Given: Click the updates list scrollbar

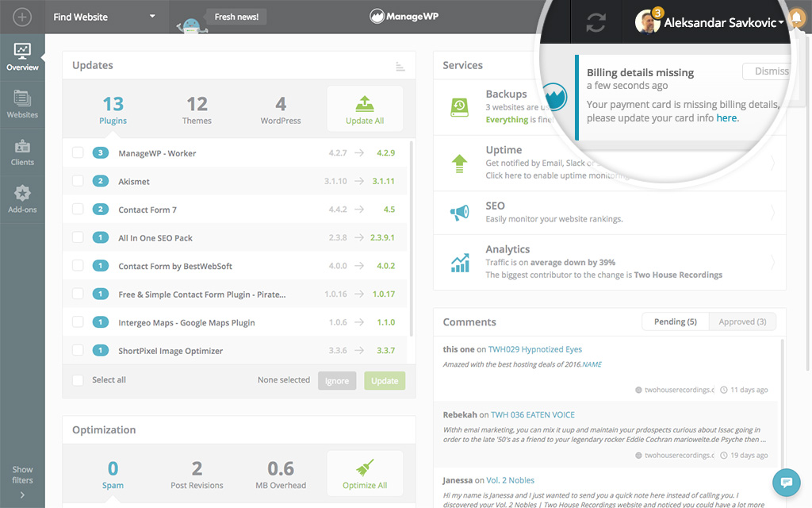Looking at the screenshot, I should [411, 238].
